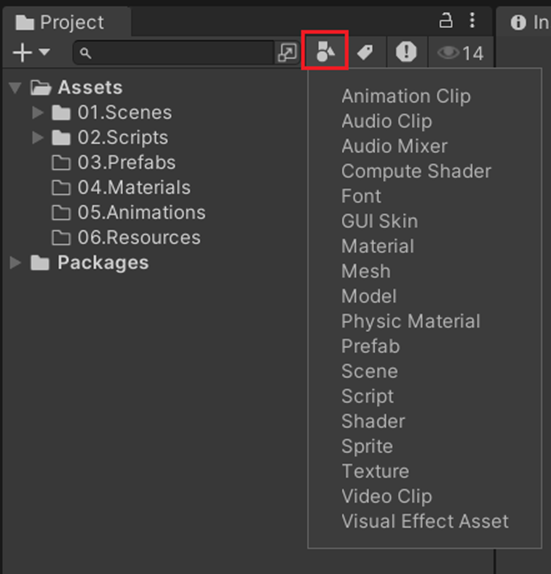Screen dimensions: 551x574
Task: Filter by Prefab type
Action: point(371,346)
